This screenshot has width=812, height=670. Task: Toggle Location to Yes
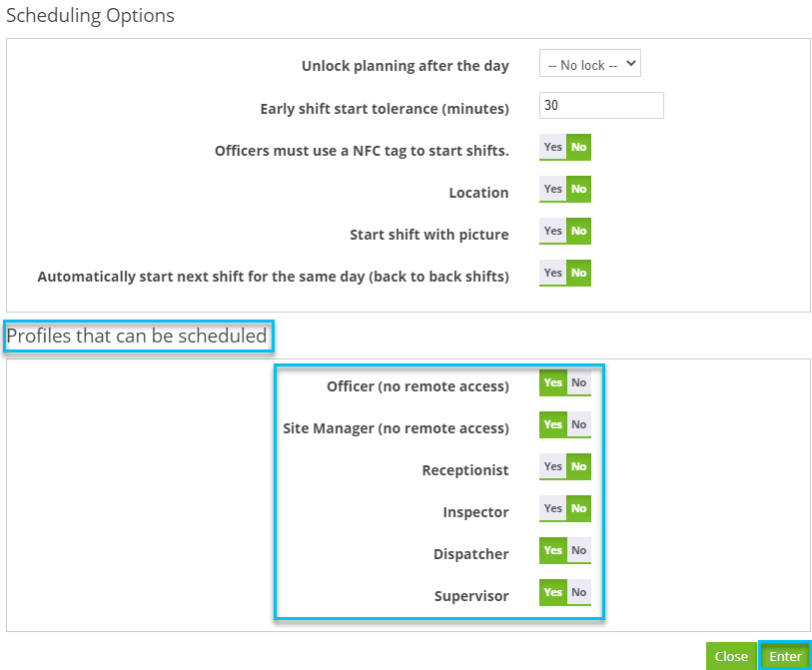552,189
